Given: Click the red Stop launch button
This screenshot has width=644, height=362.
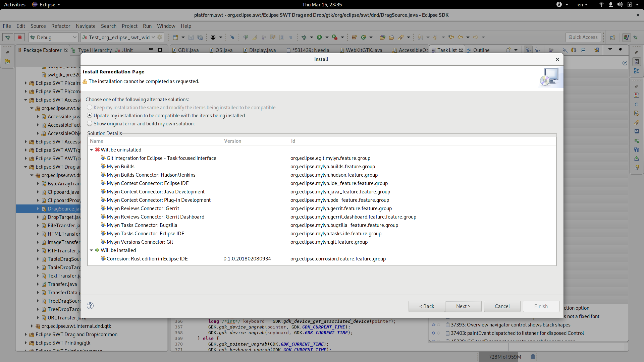Looking at the screenshot, I should pyautogui.click(x=19, y=37).
